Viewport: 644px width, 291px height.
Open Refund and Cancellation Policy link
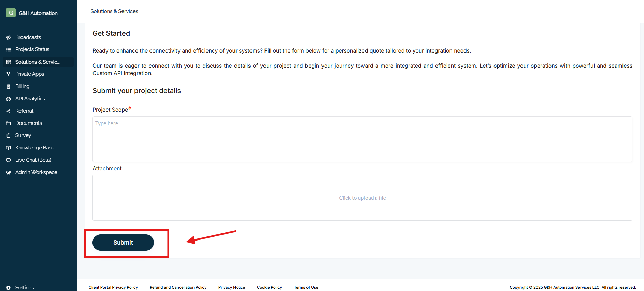[178, 287]
